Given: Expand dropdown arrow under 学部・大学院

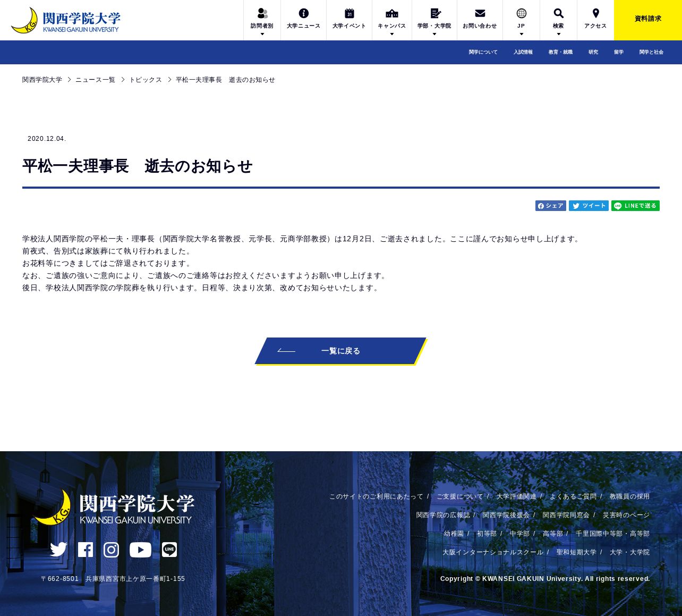Looking at the screenshot, I should (434, 34).
